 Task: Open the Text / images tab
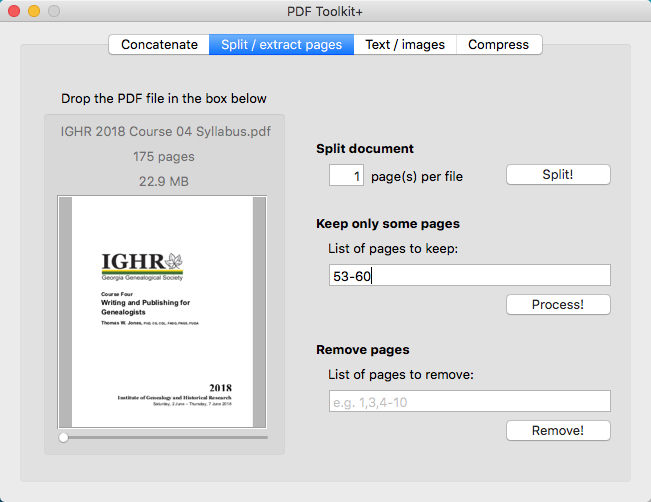click(x=405, y=45)
